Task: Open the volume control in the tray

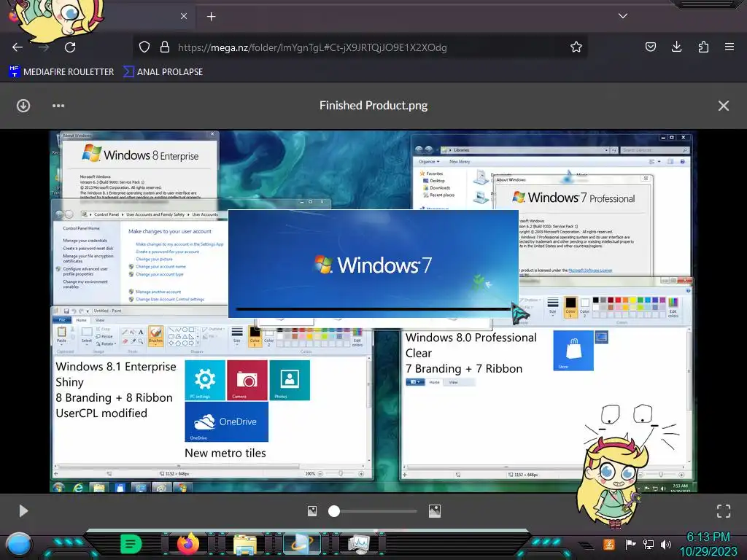Action: click(665, 544)
